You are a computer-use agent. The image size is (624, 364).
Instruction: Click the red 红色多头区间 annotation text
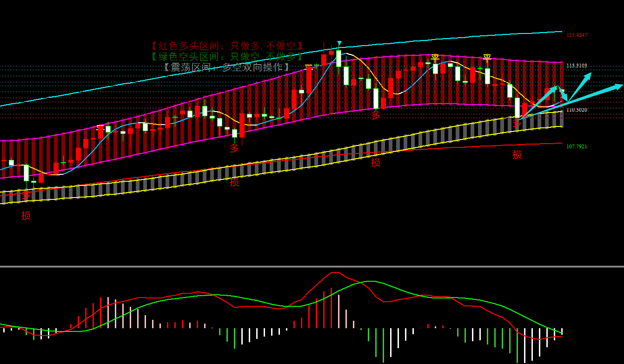coord(227,46)
